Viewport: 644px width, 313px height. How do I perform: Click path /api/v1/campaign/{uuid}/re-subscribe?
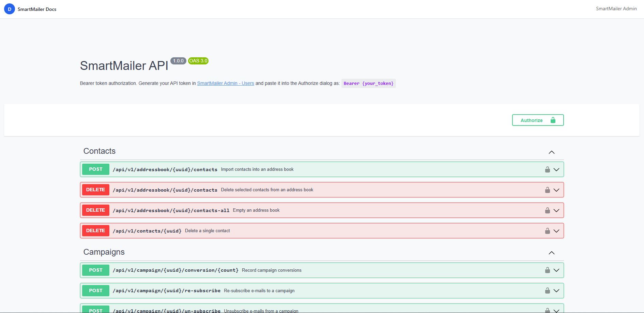[x=167, y=290]
